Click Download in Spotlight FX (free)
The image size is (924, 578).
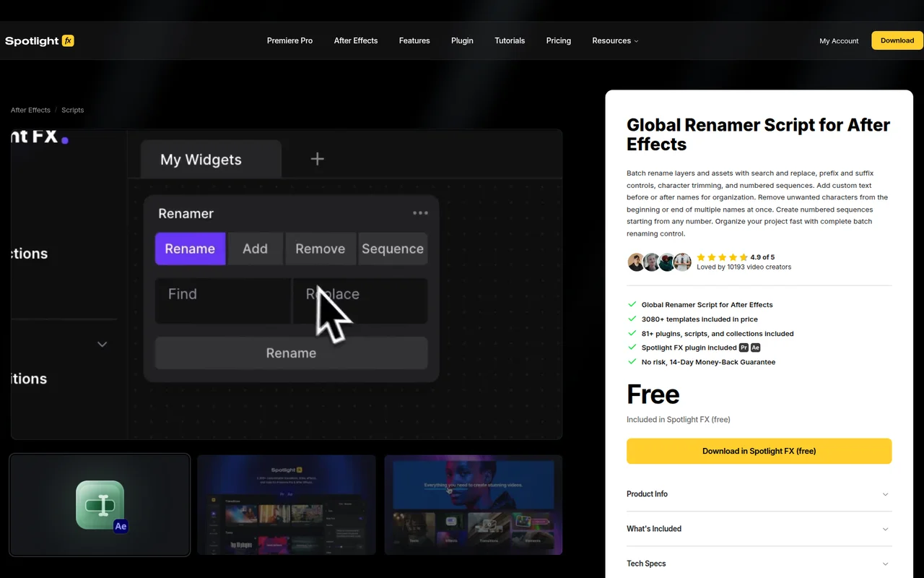pyautogui.click(x=759, y=451)
